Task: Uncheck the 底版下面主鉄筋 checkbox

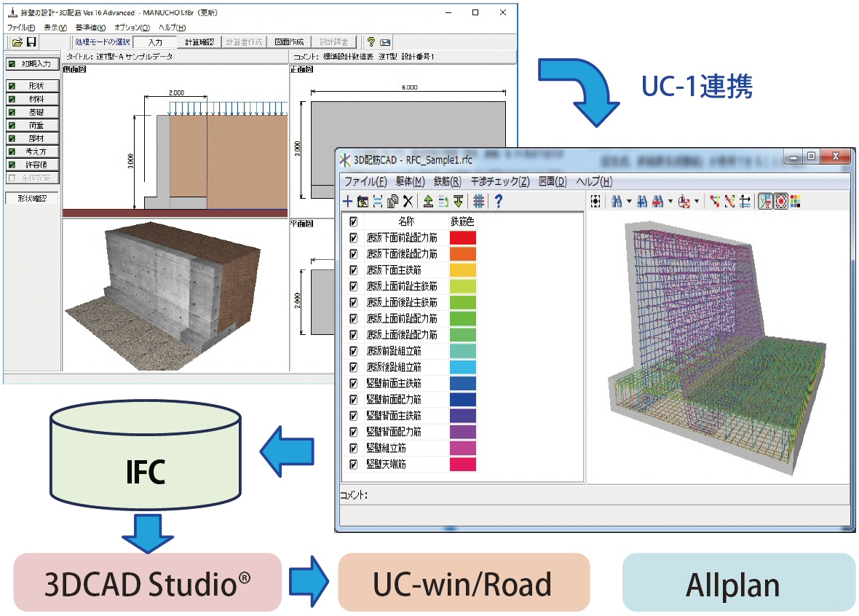Action: click(353, 270)
